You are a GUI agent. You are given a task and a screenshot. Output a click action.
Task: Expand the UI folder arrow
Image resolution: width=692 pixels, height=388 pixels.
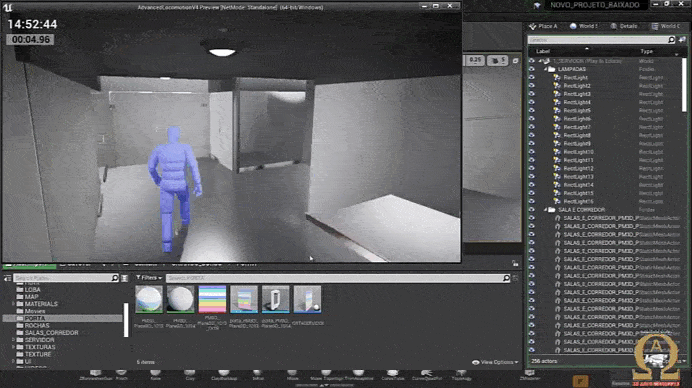[x=13, y=362]
